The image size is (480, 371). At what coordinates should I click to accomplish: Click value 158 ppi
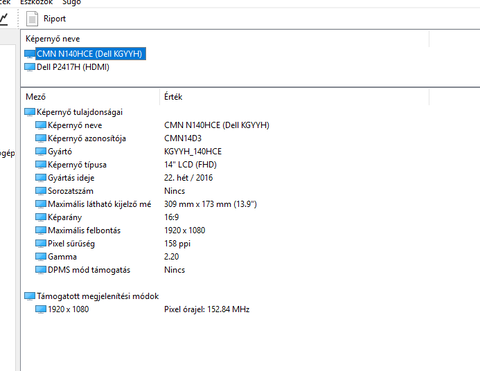tap(177, 244)
